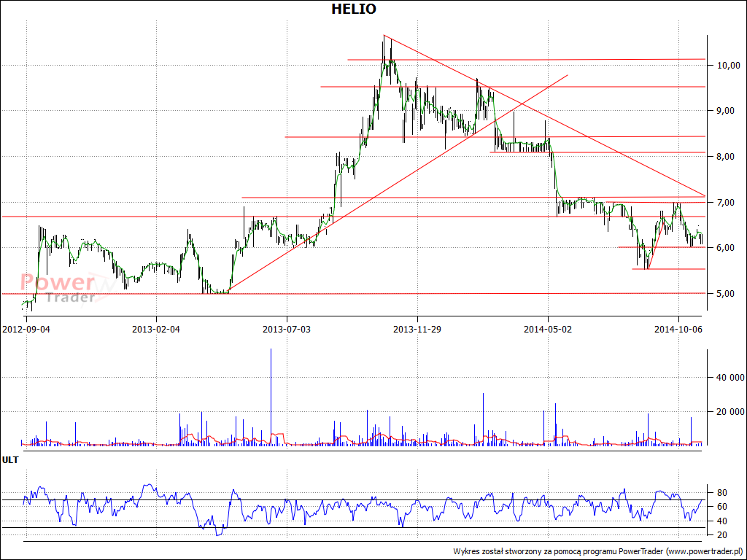Click the 20 000 volume axis label

point(729,412)
